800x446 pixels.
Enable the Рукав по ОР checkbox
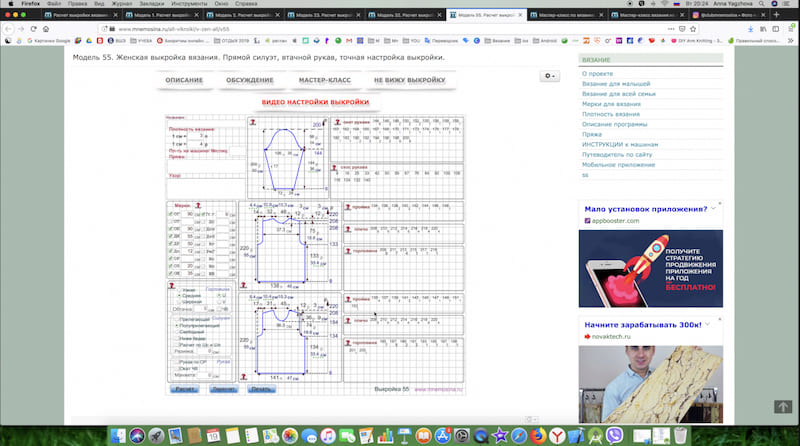[176, 362]
